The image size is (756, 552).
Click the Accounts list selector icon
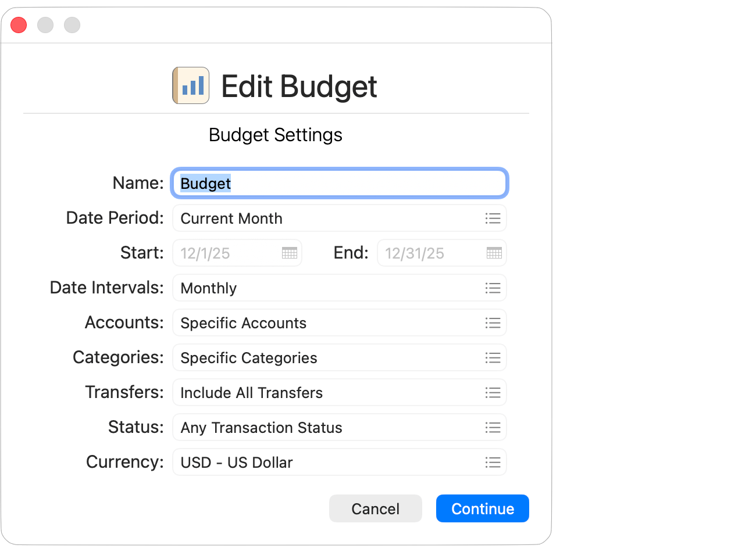pos(493,322)
